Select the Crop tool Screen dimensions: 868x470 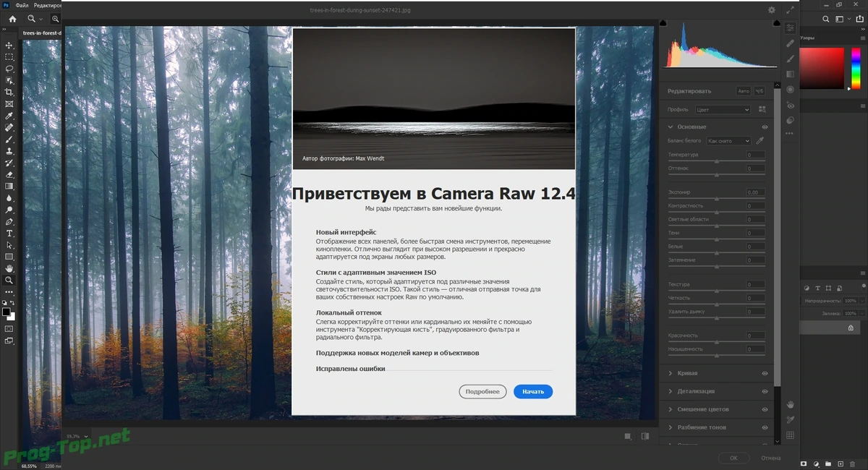coord(9,92)
